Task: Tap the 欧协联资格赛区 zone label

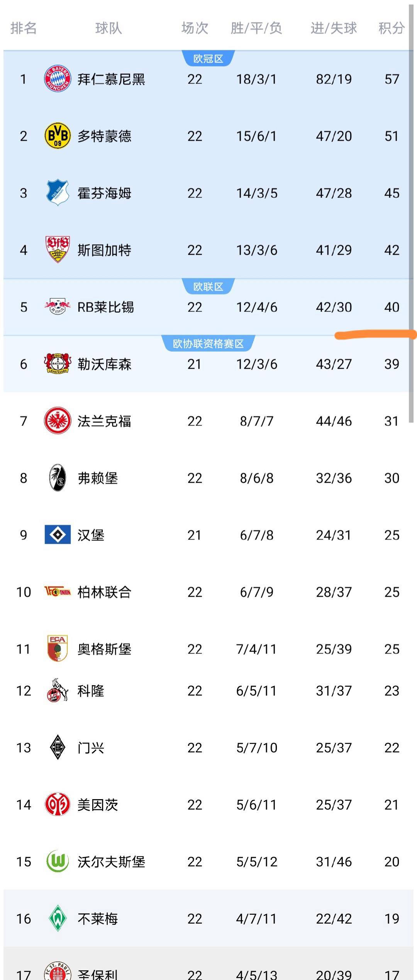Action: [x=208, y=344]
